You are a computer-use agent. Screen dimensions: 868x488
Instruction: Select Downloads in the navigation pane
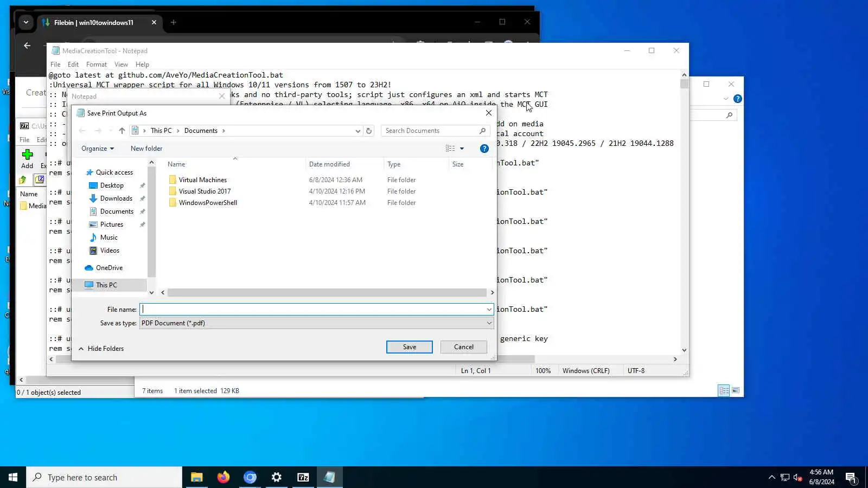(116, 198)
